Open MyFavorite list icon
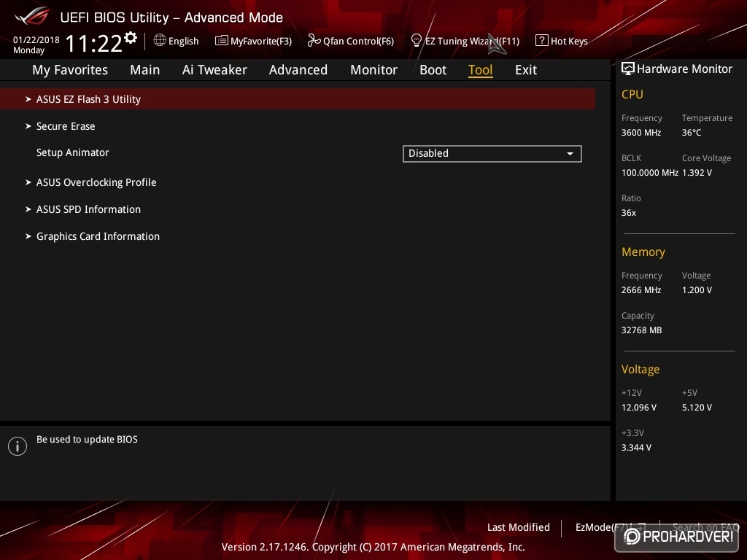This screenshot has width=747, height=560. [222, 41]
